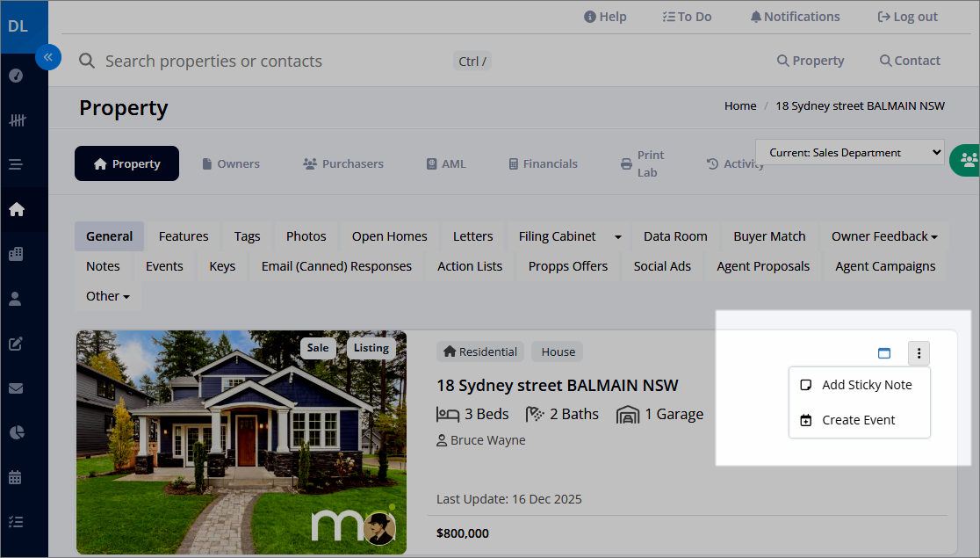Click the three-dot menu button on property card
This screenshot has width=980, height=558.
coord(919,353)
